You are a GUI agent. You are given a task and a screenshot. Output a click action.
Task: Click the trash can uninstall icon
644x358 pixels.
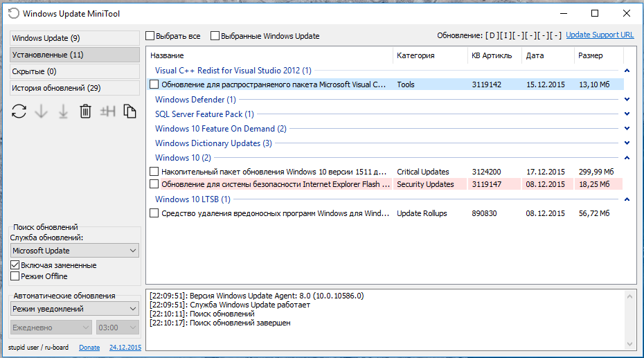coord(85,111)
